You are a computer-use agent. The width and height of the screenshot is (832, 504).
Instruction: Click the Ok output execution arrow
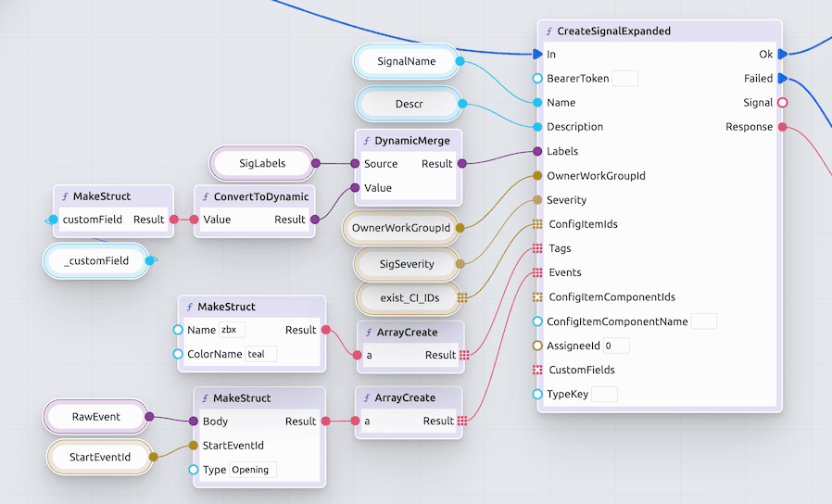[782, 55]
